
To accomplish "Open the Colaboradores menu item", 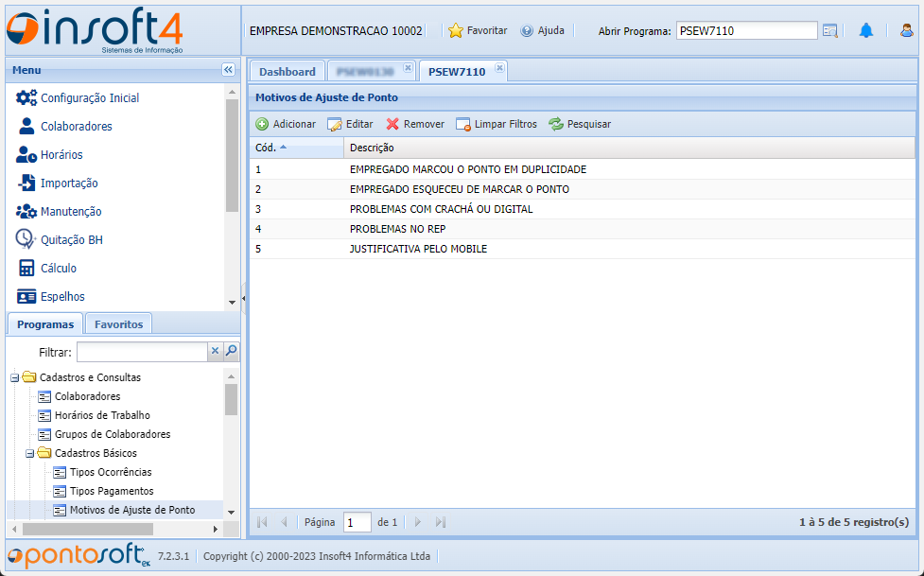I will point(76,127).
